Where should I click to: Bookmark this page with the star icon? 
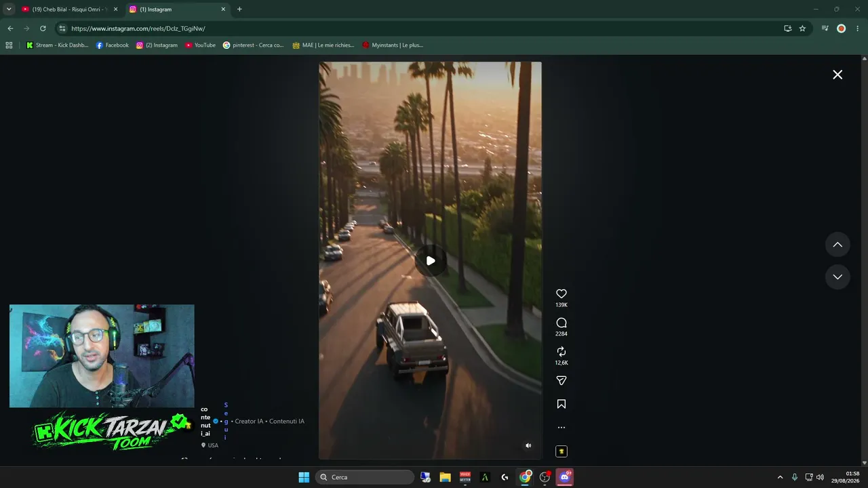coord(802,28)
